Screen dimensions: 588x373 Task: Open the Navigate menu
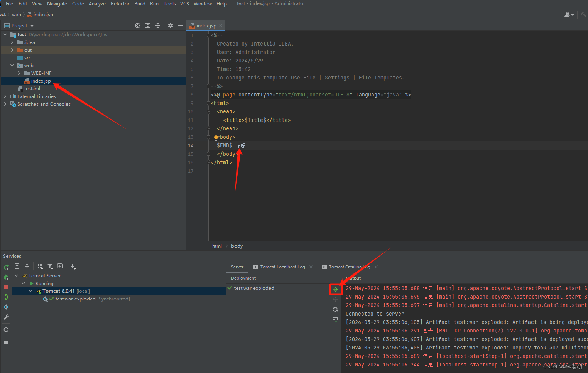[x=57, y=3]
